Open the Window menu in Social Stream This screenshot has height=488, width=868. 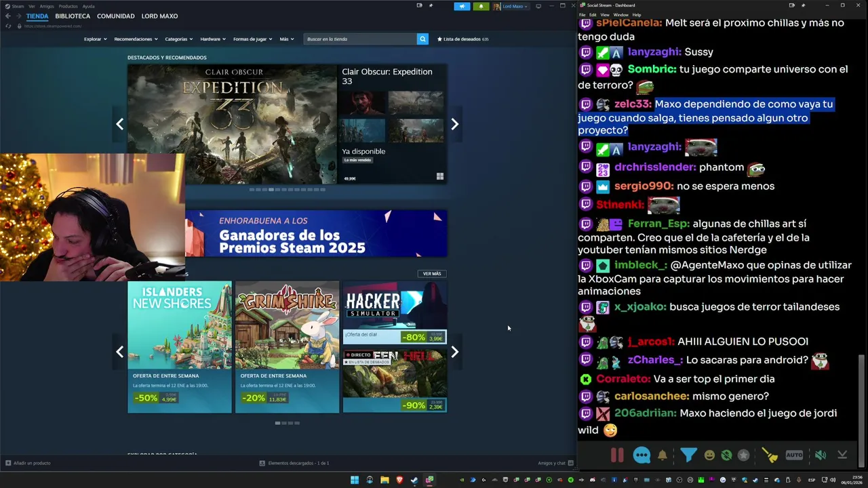620,15
